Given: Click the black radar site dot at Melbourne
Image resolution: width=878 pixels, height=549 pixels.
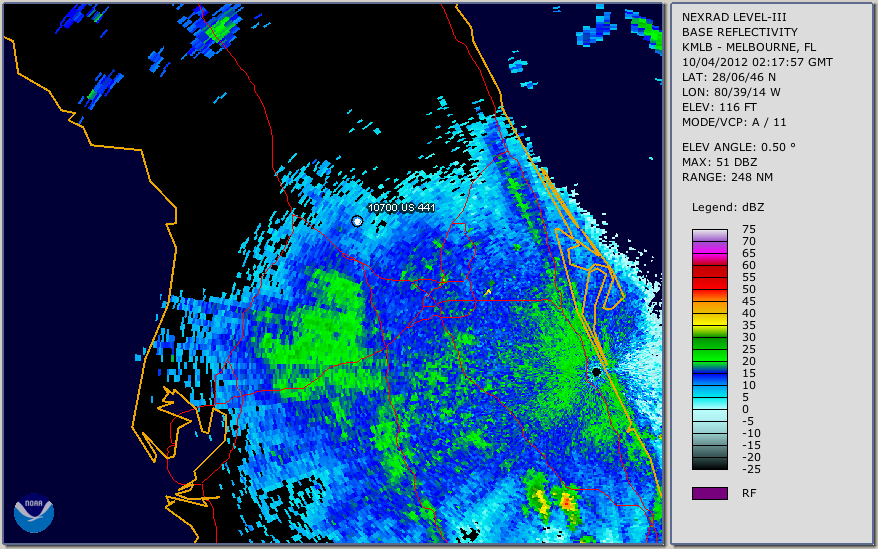Looking at the screenshot, I should [596, 372].
